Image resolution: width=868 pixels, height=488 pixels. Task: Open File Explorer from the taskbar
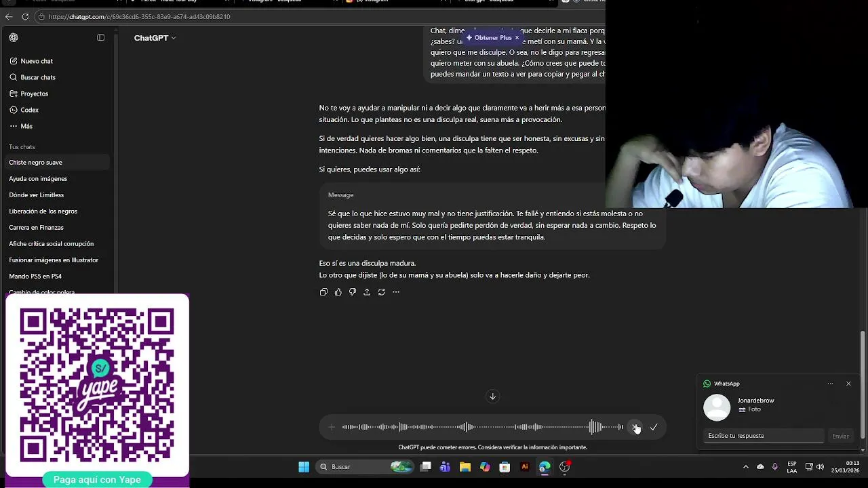pos(465,466)
